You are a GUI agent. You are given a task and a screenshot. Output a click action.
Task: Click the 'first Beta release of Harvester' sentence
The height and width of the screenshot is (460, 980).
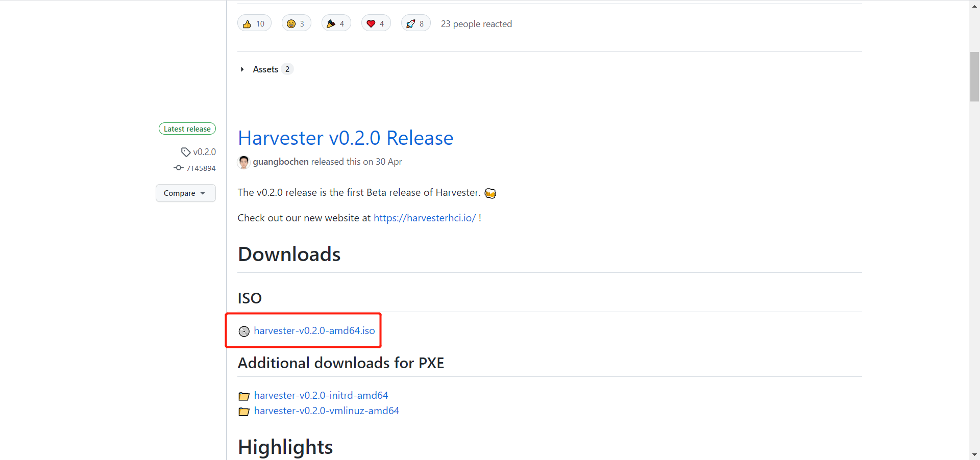(x=359, y=192)
